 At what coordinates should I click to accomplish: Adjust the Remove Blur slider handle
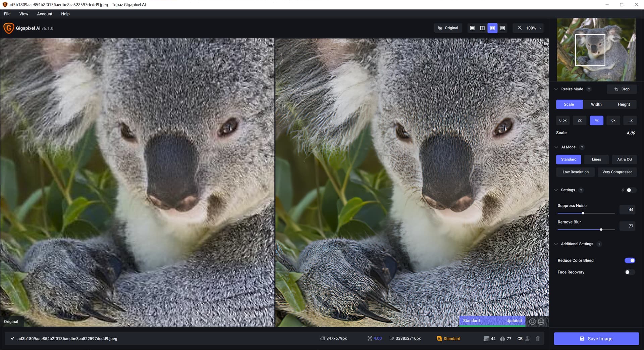[601, 230]
